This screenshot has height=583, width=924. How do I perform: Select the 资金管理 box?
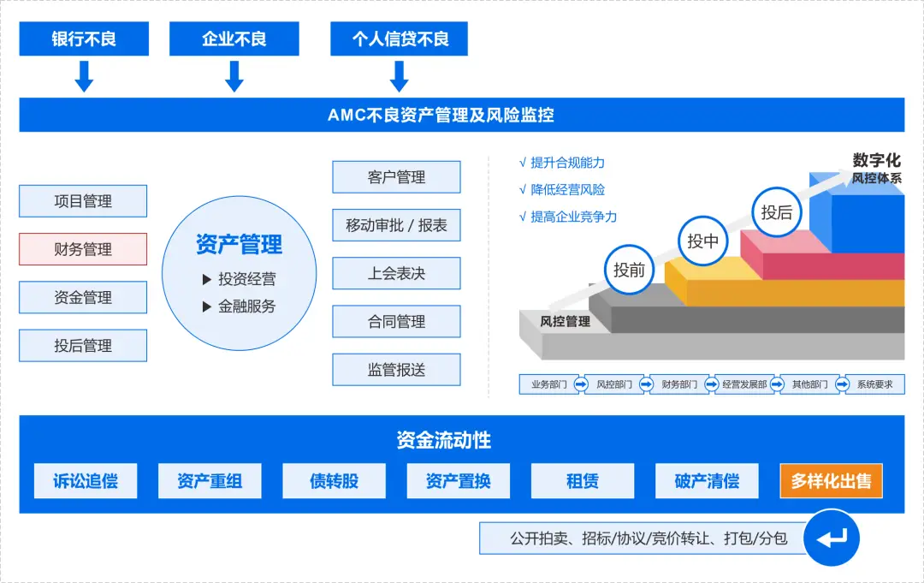click(x=83, y=297)
